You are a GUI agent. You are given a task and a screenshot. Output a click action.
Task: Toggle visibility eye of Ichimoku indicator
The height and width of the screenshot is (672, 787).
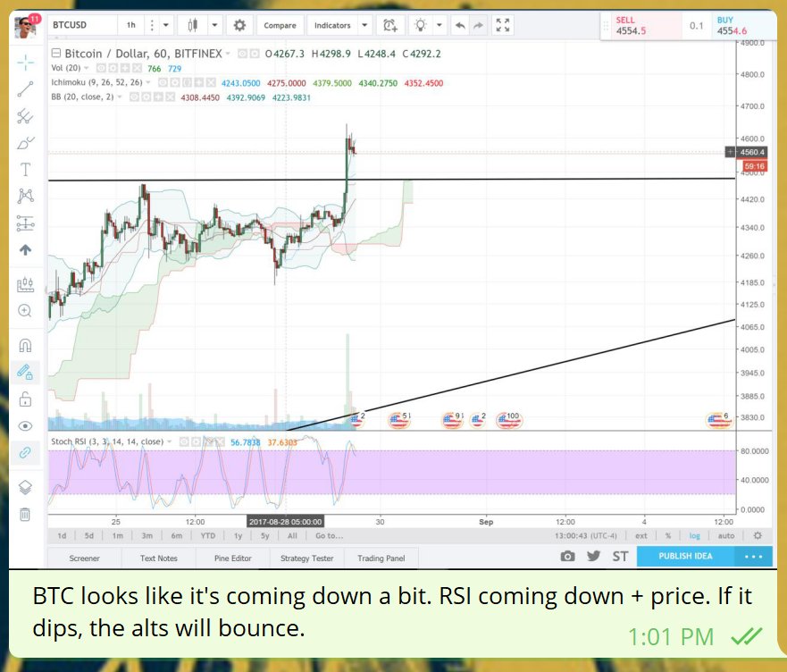click(x=163, y=82)
